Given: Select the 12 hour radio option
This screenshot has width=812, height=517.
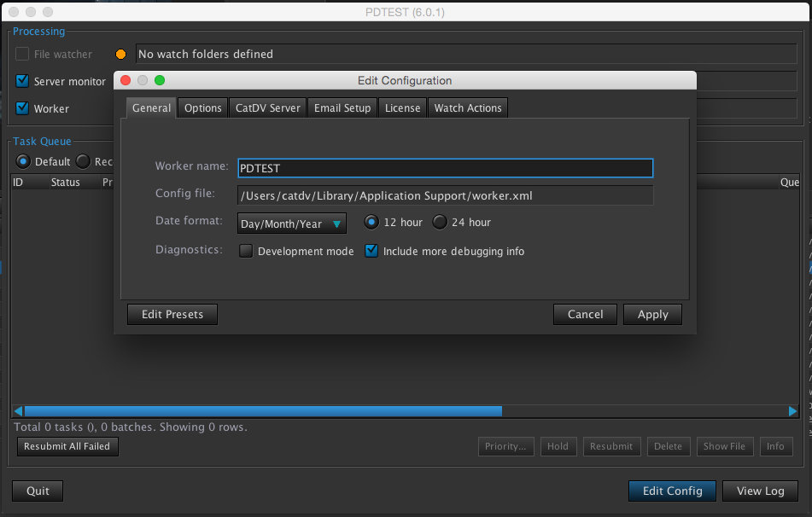Looking at the screenshot, I should 371,223.
